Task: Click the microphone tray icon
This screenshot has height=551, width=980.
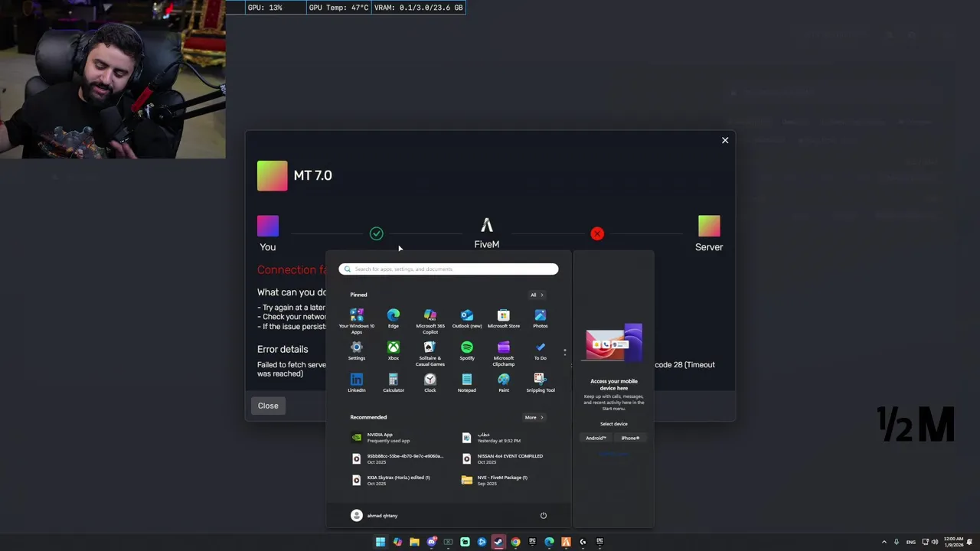Action: coord(897,542)
